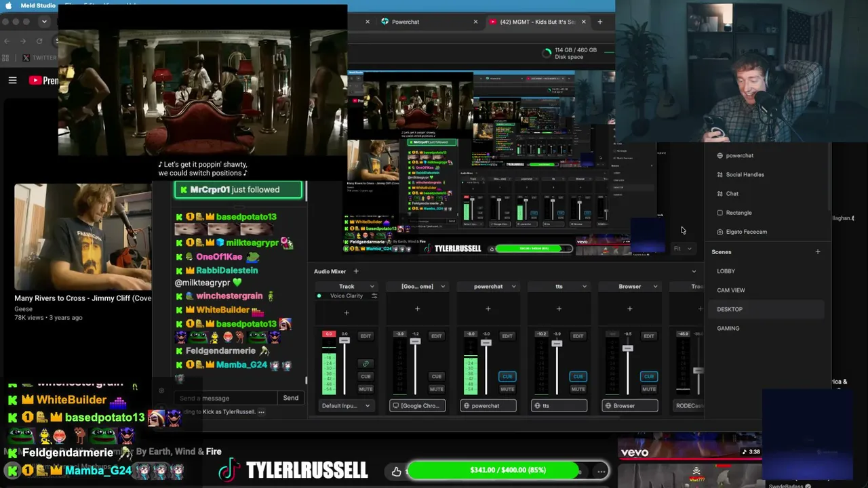Viewport: 868px width, 488px height.
Task: Click the browser reload button
Action: [x=39, y=41]
